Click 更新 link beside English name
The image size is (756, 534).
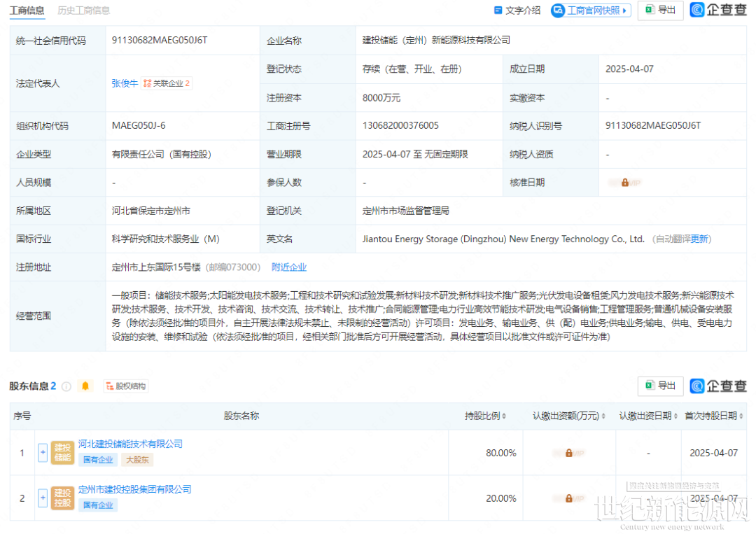[699, 239]
